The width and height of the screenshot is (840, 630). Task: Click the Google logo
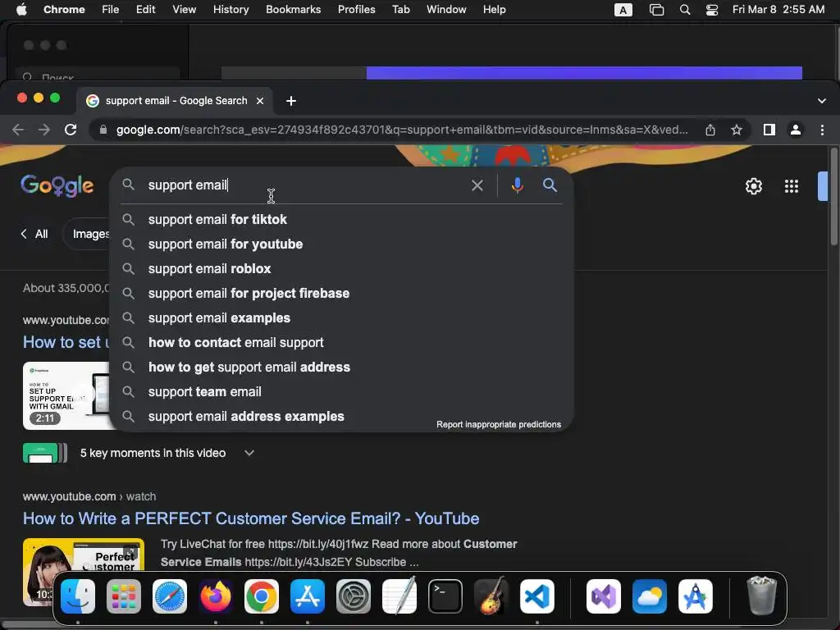57,186
